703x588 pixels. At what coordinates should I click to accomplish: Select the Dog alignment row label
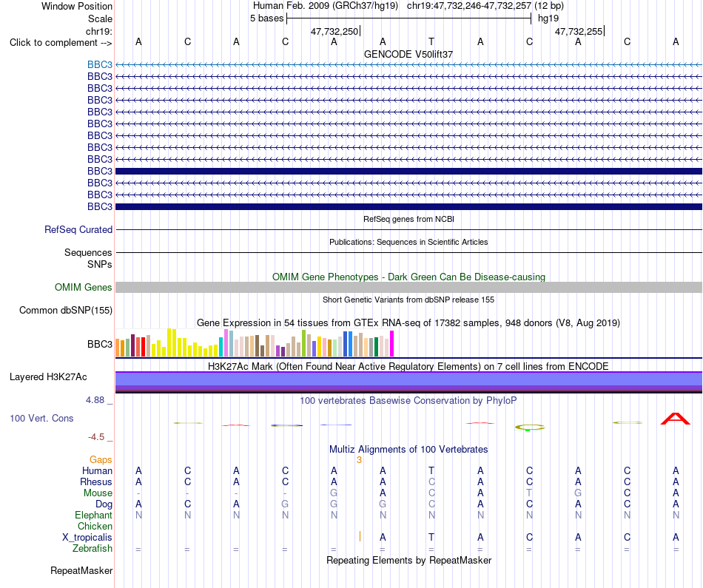coord(104,504)
